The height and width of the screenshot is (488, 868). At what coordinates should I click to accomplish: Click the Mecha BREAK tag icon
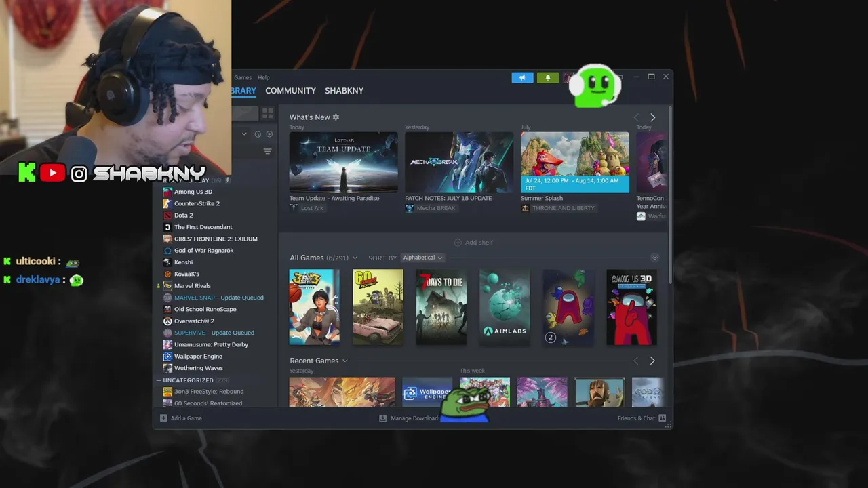tap(410, 208)
